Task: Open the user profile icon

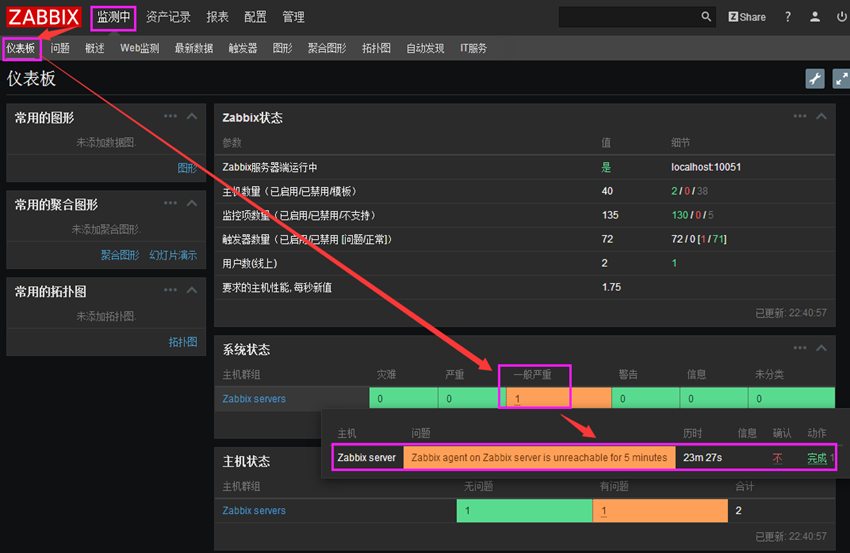Action: point(815,17)
